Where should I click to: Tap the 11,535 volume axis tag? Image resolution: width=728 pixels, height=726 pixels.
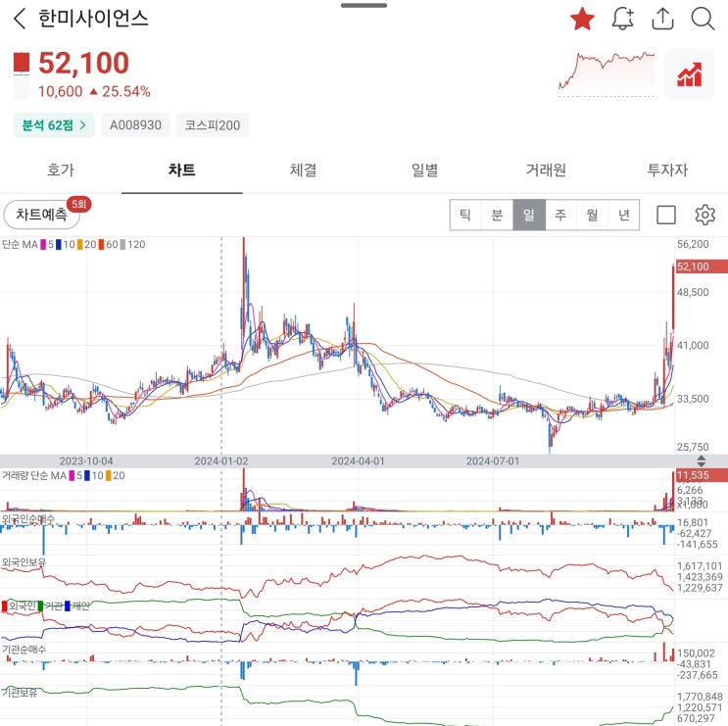click(702, 475)
